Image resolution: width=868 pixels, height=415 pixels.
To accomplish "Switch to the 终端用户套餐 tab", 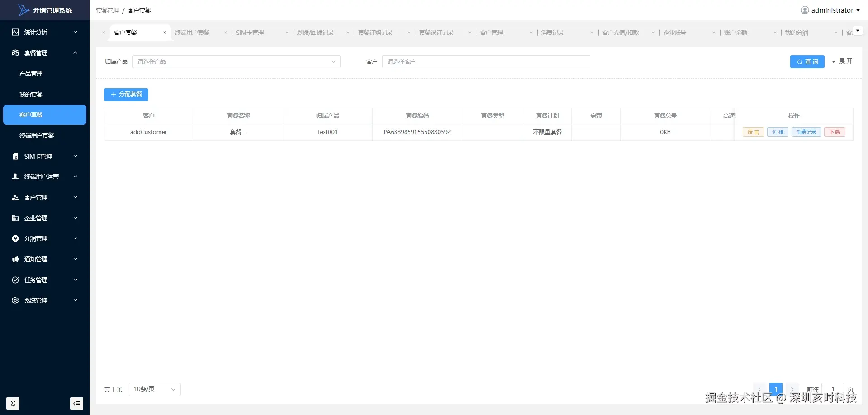I will (192, 33).
